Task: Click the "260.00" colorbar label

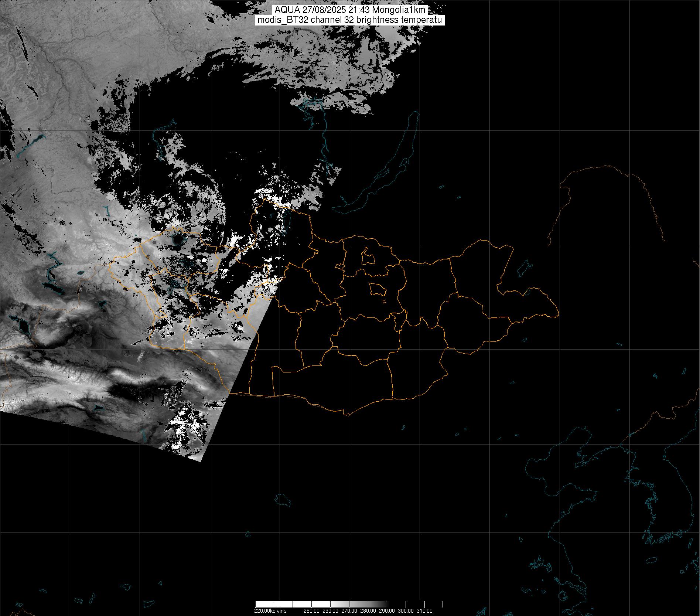Action: click(331, 611)
